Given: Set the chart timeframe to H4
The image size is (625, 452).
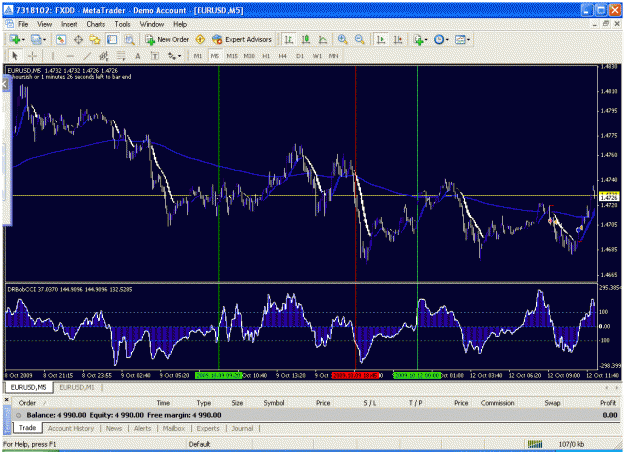Looking at the screenshot, I should tap(283, 56).
